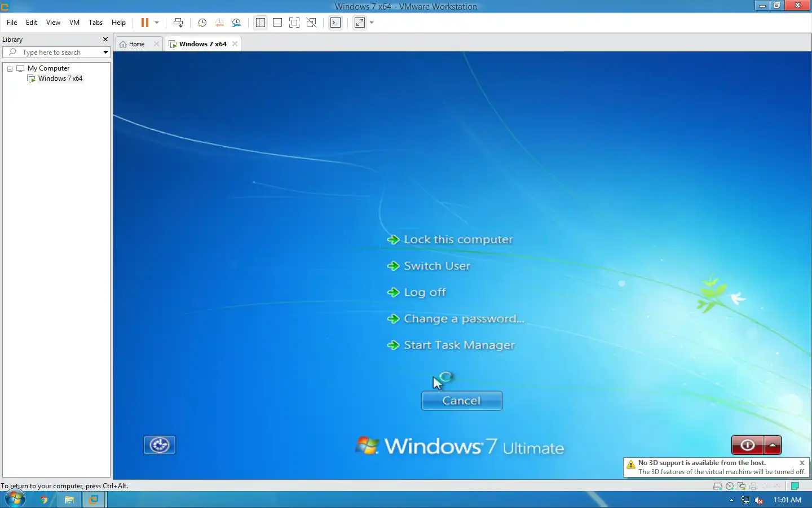812x508 pixels.
Task: Open the VM menu
Action: coord(74,23)
